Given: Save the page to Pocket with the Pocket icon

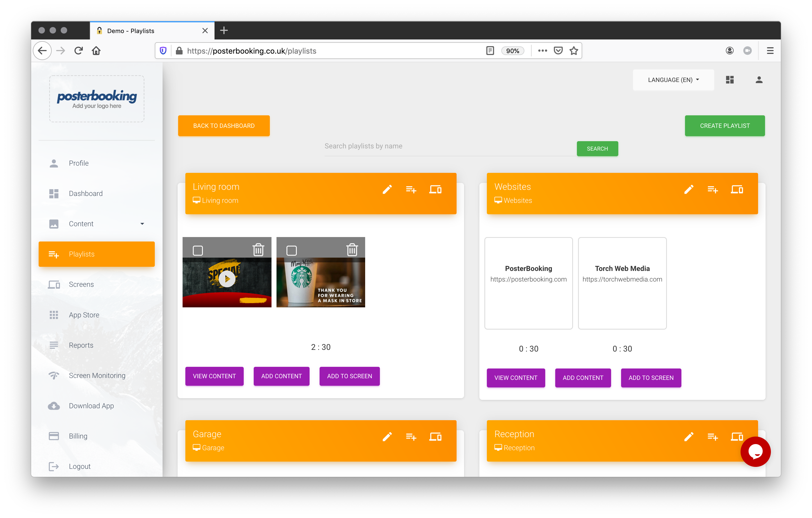Looking at the screenshot, I should [558, 51].
